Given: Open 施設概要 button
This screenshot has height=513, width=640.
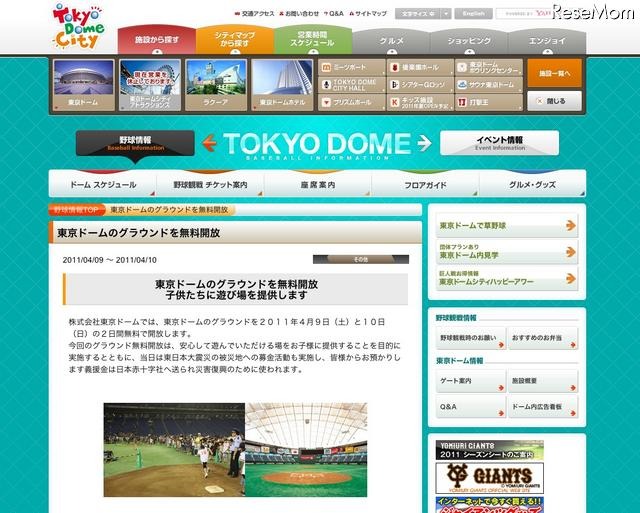Looking at the screenshot, I should tap(543, 381).
